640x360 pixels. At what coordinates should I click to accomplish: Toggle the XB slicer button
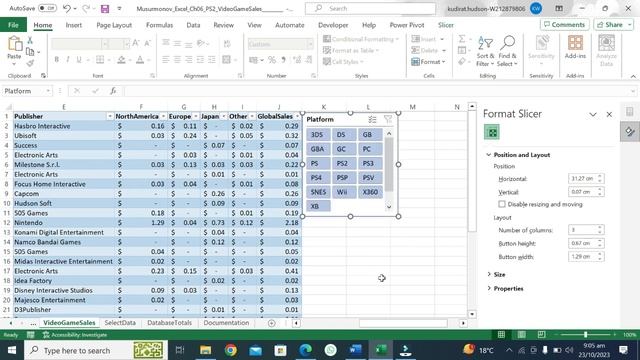(x=318, y=206)
